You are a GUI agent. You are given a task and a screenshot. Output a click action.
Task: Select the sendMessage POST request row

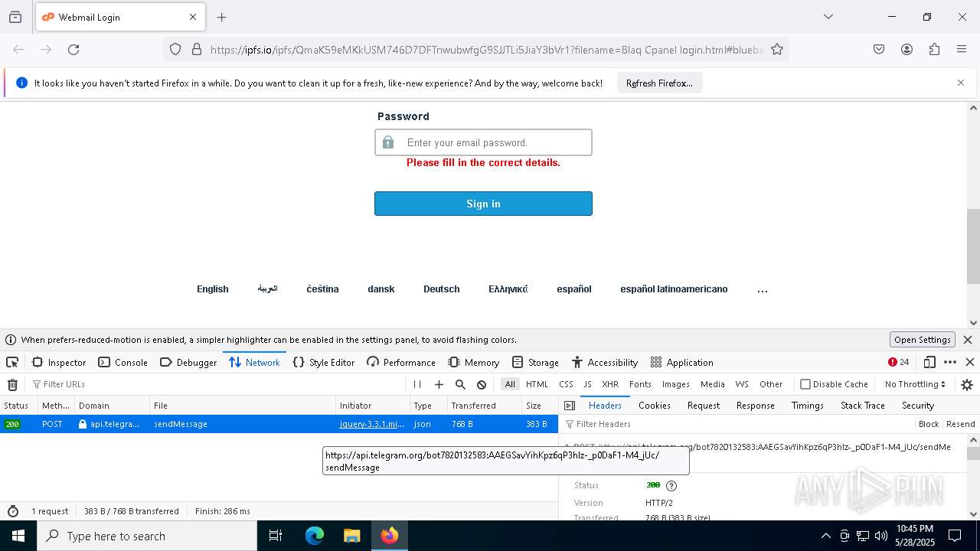[279, 424]
